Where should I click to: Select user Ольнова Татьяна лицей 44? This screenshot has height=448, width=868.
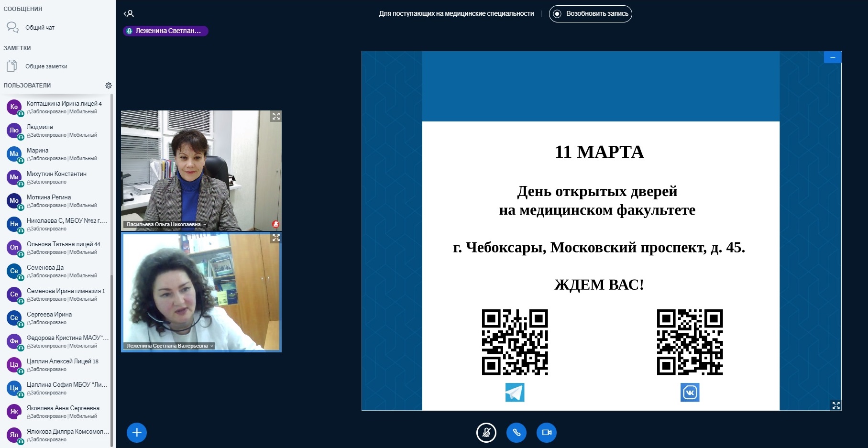(x=56, y=248)
